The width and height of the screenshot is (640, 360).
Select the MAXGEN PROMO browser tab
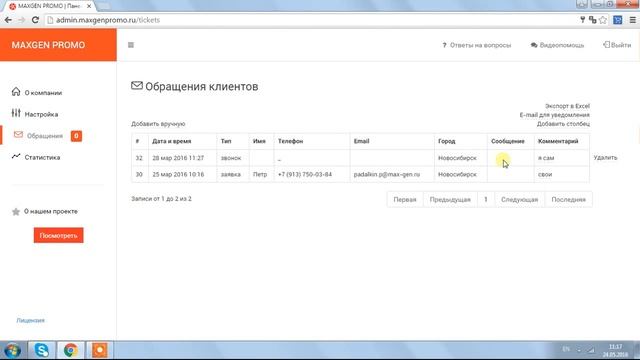[x=49, y=7]
